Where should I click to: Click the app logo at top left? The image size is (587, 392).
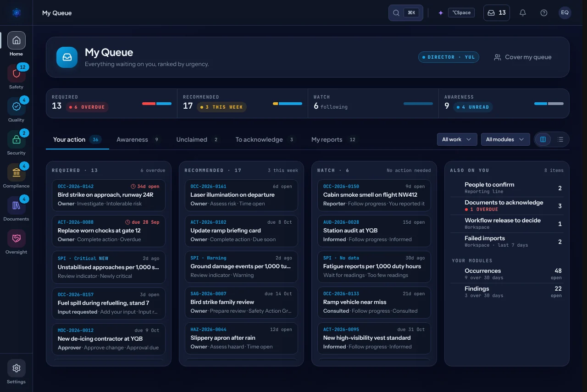17,13
